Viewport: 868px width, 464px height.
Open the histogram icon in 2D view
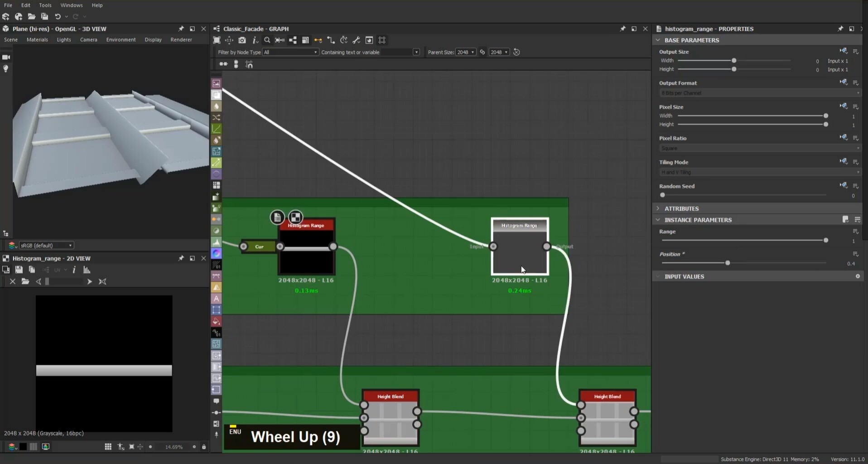[x=87, y=270]
